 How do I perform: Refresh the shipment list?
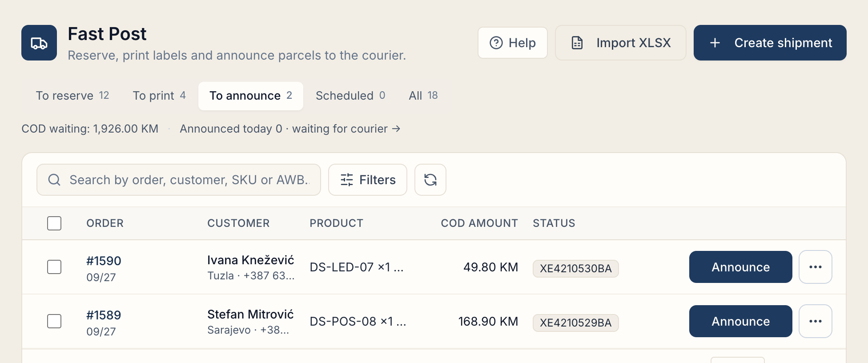coord(430,180)
